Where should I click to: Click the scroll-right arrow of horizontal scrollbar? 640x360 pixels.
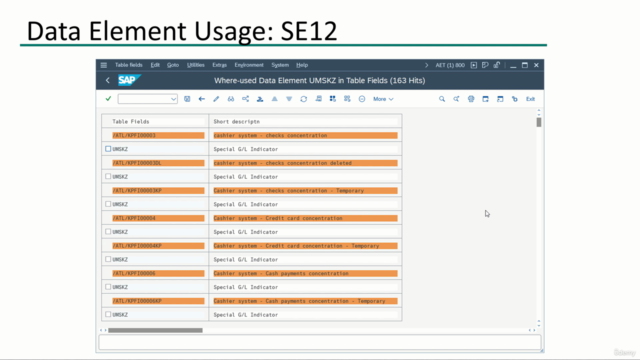[534, 330]
